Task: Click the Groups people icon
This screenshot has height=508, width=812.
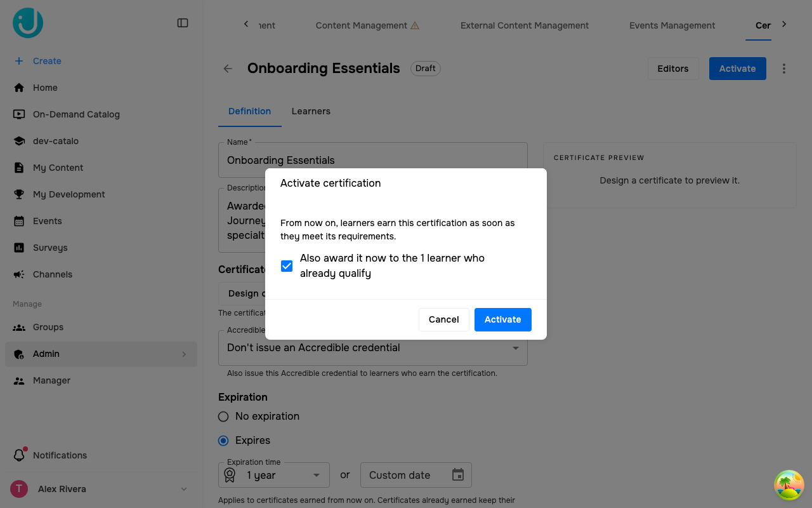Action: 19,327
